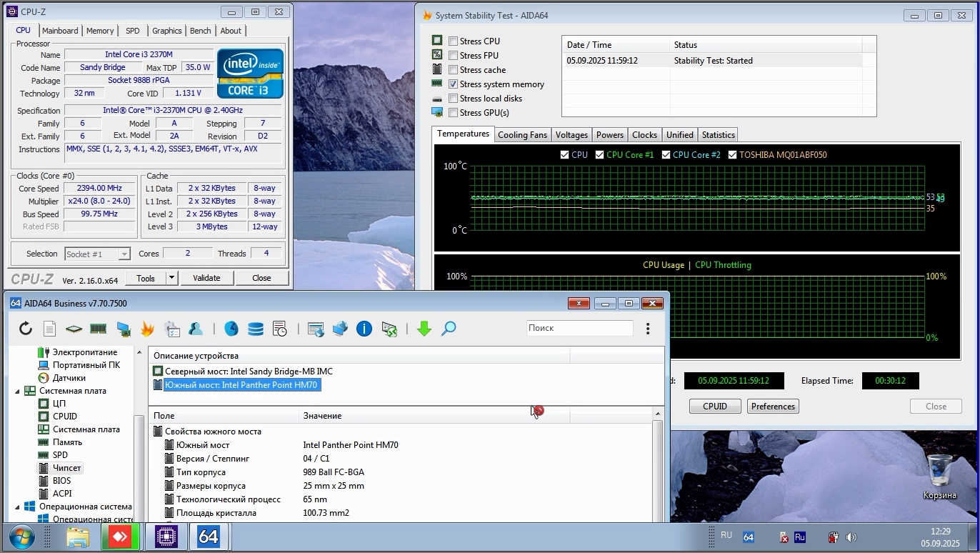Open Statistics tab in stability test

718,135
